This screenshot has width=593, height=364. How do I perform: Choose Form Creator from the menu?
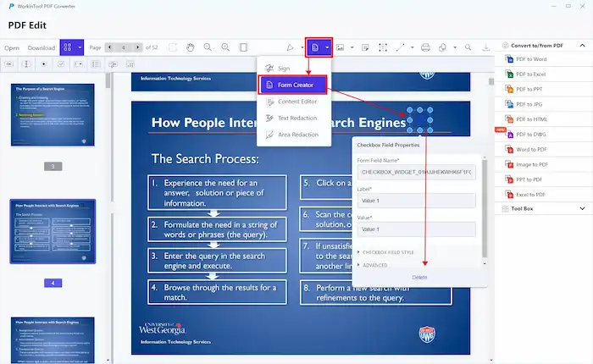pos(293,85)
